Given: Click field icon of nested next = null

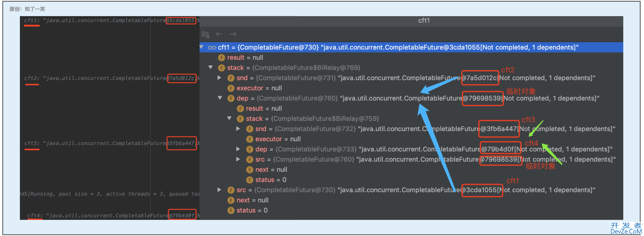Looking at the screenshot, I should point(249,170).
